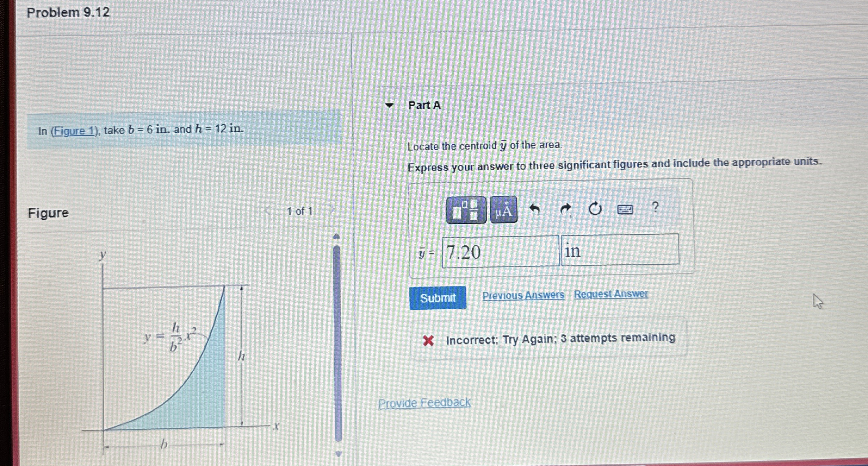Open the Greek symbols and units button
The image size is (868, 466).
tap(504, 210)
